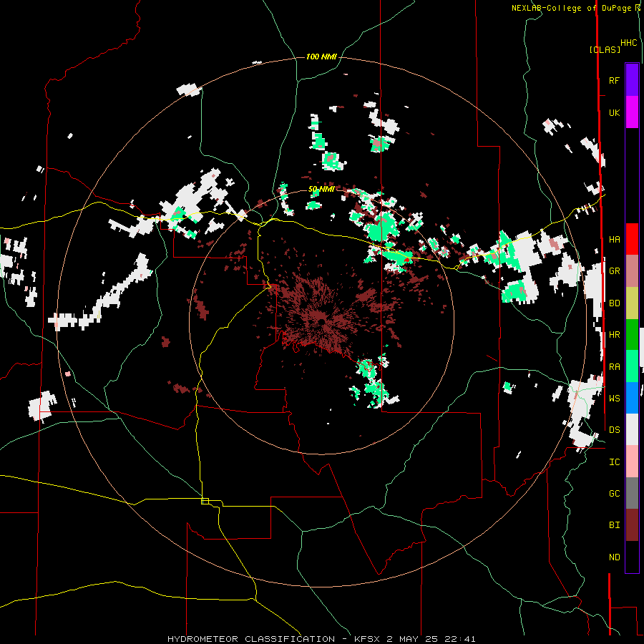Click the HA legend label

click(614, 239)
